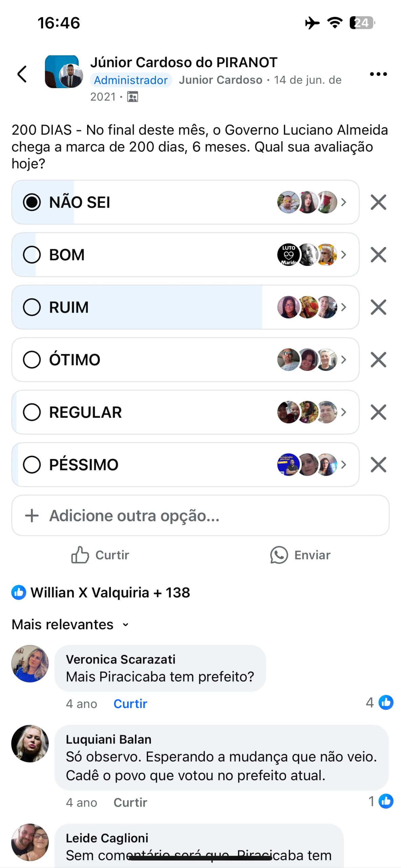
Task: Open Junior Cardoso profile link
Action: click(x=220, y=80)
